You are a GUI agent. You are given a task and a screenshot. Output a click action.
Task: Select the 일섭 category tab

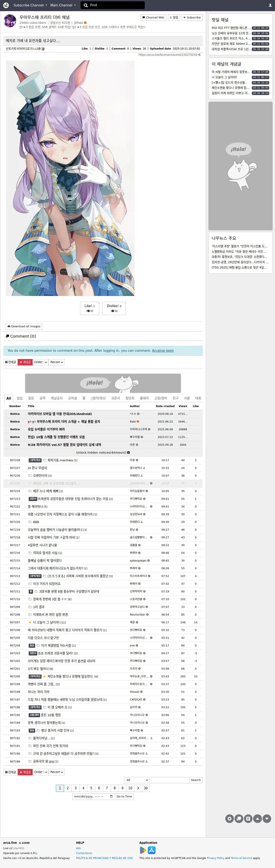(x=20, y=398)
